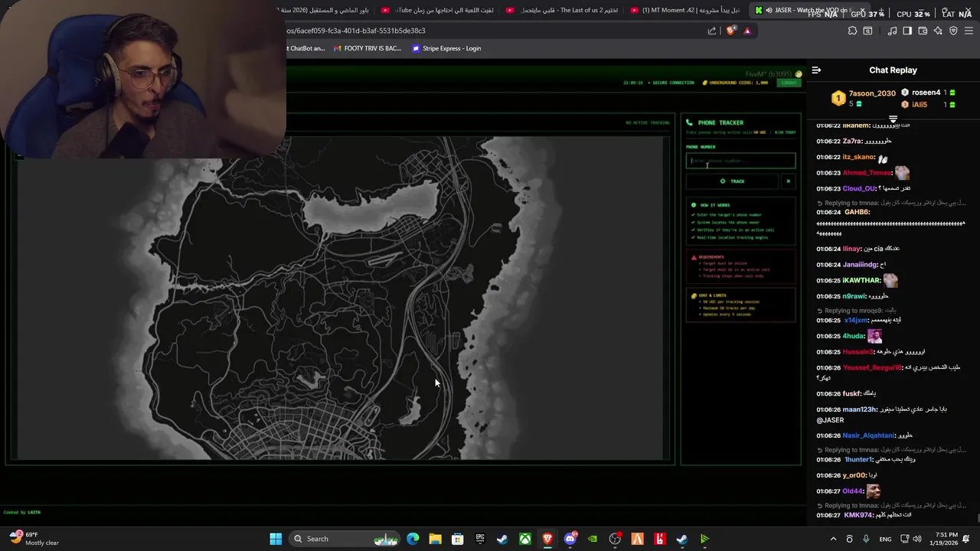Viewport: 980px width, 551px height.
Task: Open Epic Games Launcher from the taskbar
Action: coord(480,539)
